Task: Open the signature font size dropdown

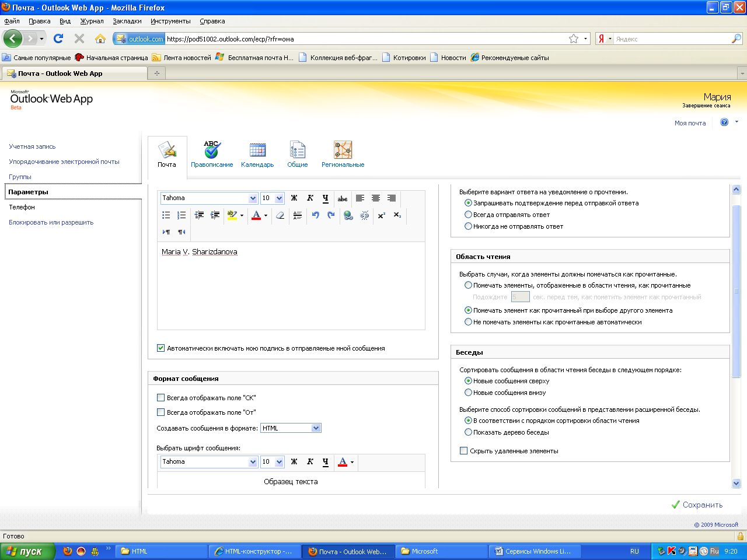Action: click(x=279, y=198)
